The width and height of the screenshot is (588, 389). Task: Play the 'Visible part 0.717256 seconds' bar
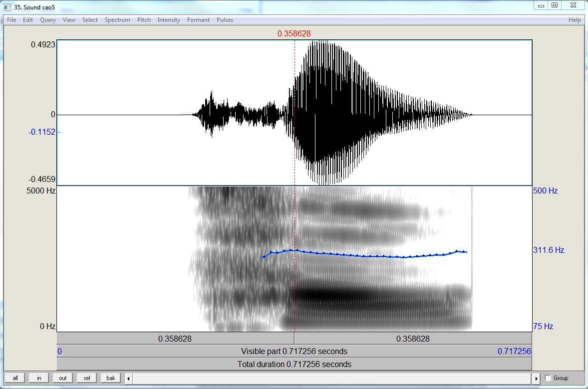point(294,351)
